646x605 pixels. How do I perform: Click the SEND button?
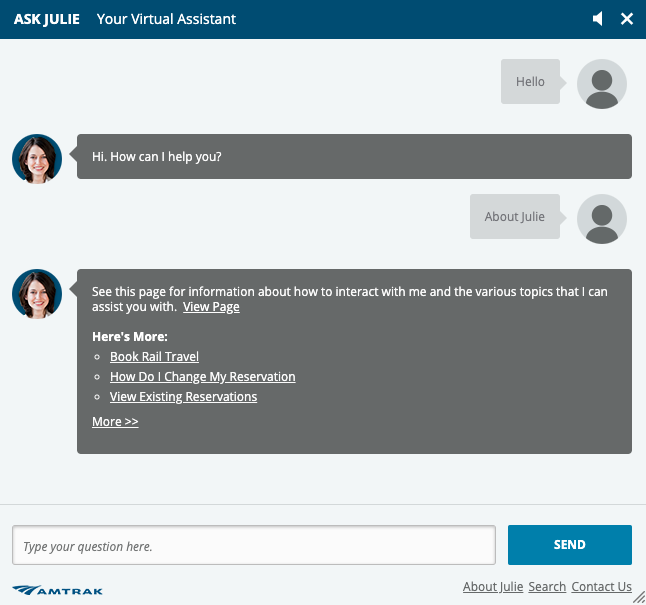pos(569,545)
